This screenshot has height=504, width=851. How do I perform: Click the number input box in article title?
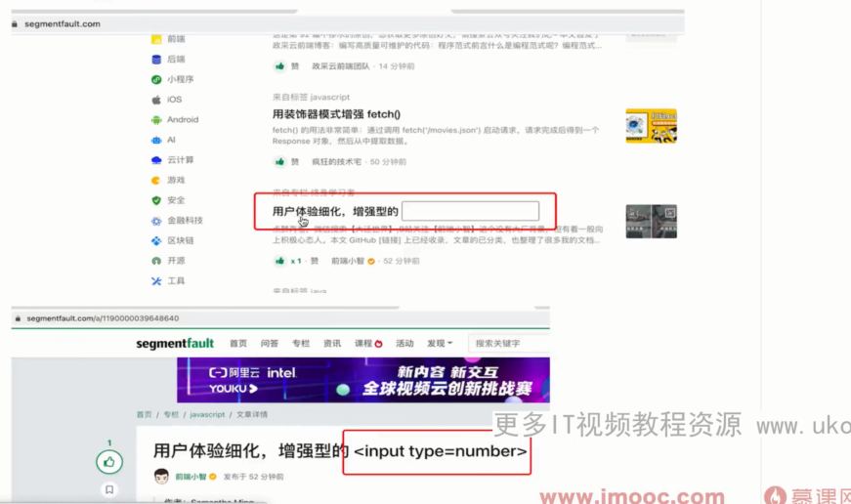tap(470, 211)
